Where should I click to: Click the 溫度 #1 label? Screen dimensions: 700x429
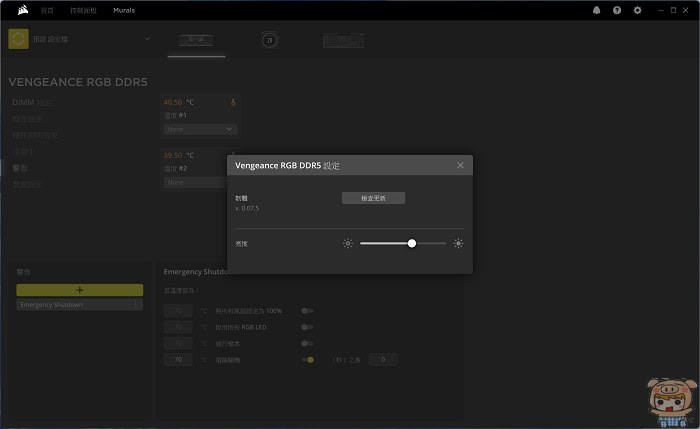pyautogui.click(x=175, y=115)
